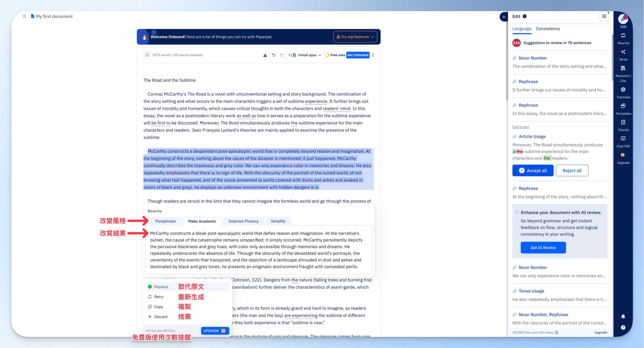644x348 pixels.
Task: Select the Improve Fluency tab
Action: (243, 221)
